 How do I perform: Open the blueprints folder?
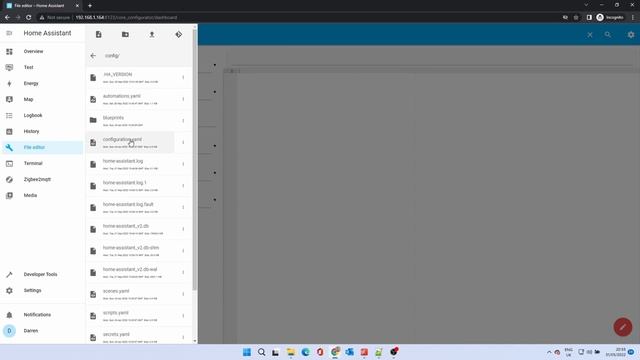(131, 121)
